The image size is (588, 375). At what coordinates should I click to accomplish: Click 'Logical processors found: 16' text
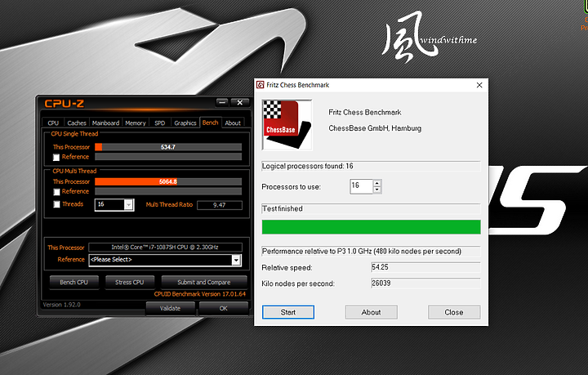pyautogui.click(x=308, y=166)
